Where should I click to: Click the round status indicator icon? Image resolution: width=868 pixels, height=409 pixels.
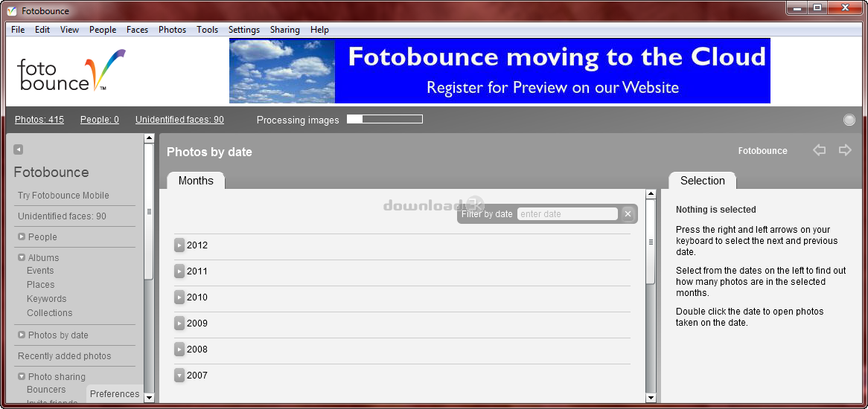(849, 120)
